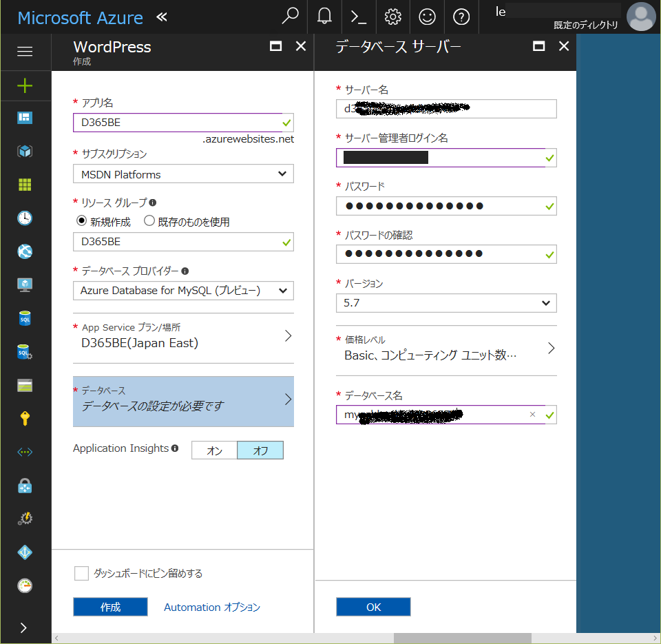Open the blue diamond sidebar icon
This screenshot has height=644, width=661.
point(25,552)
